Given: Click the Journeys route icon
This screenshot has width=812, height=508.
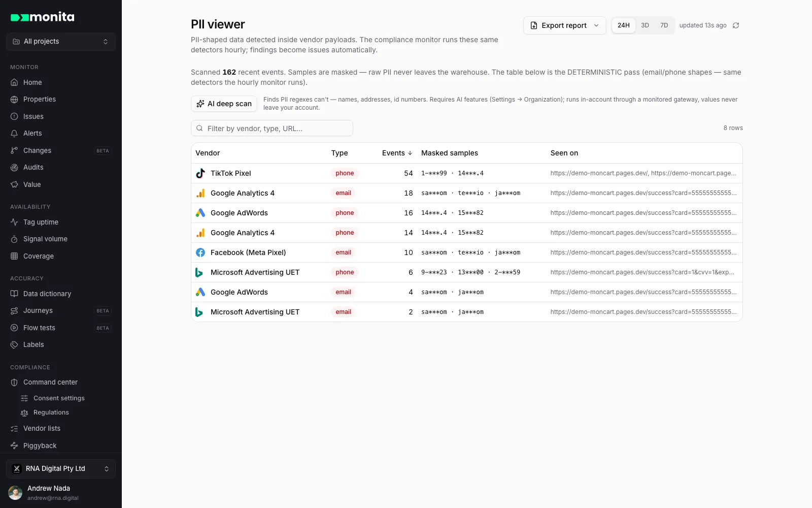Looking at the screenshot, I should [x=14, y=310].
